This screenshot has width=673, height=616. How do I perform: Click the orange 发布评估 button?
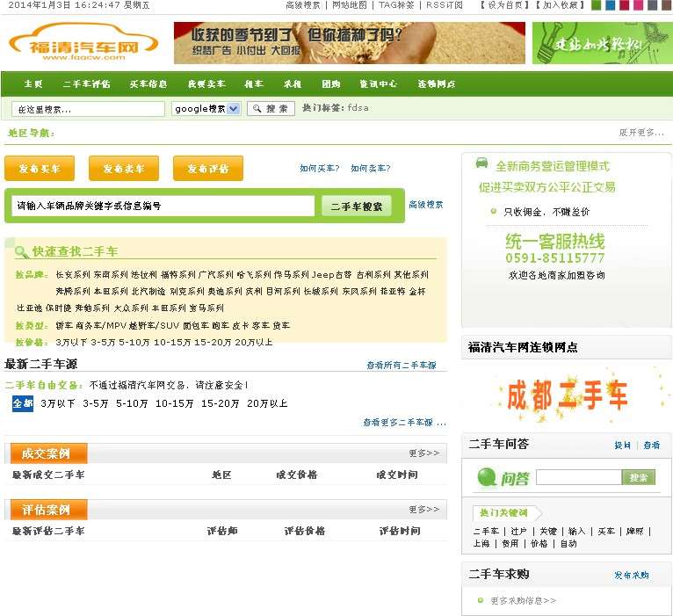pyautogui.click(x=208, y=168)
